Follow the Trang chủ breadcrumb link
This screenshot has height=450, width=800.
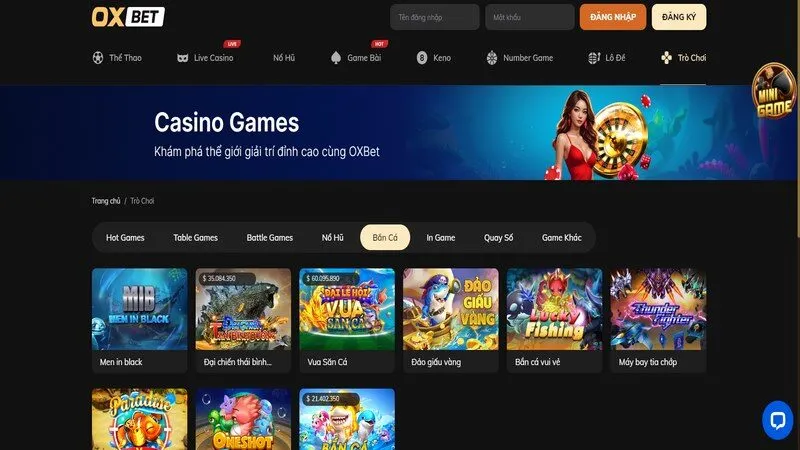[x=106, y=201]
